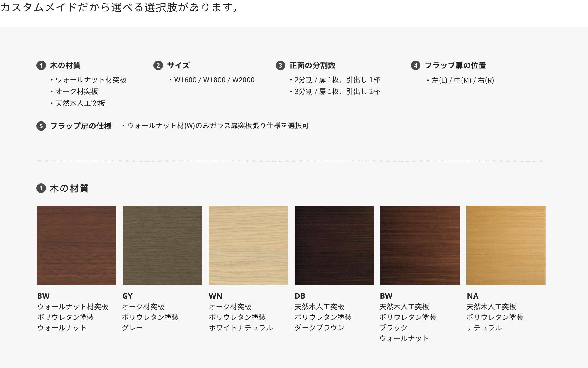Screen dimensions: 588x368
Task: Select the GY grey oak swatch
Action: pyautogui.click(x=163, y=245)
